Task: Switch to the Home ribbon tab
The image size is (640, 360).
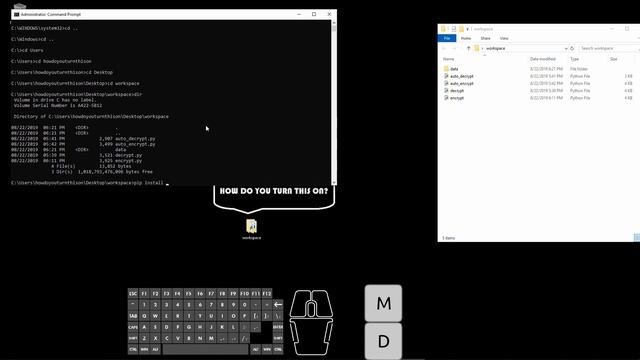Action: [466, 38]
